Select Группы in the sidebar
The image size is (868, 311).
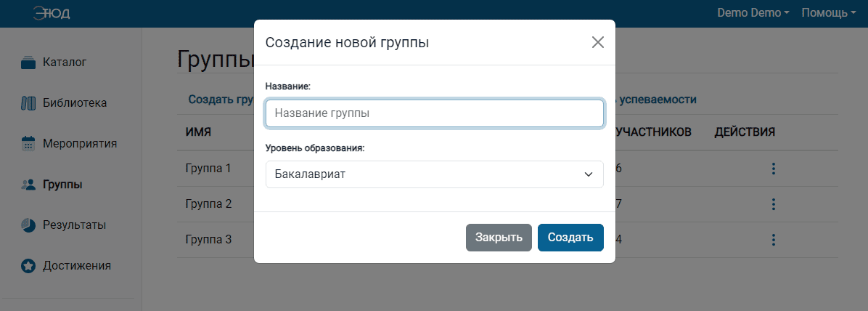click(62, 185)
